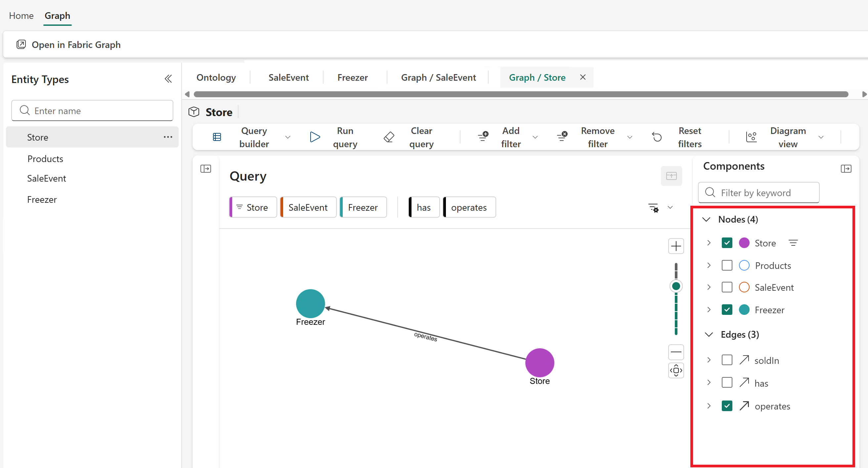Collapse the Entity Types panel
The image size is (868, 468).
(168, 79)
